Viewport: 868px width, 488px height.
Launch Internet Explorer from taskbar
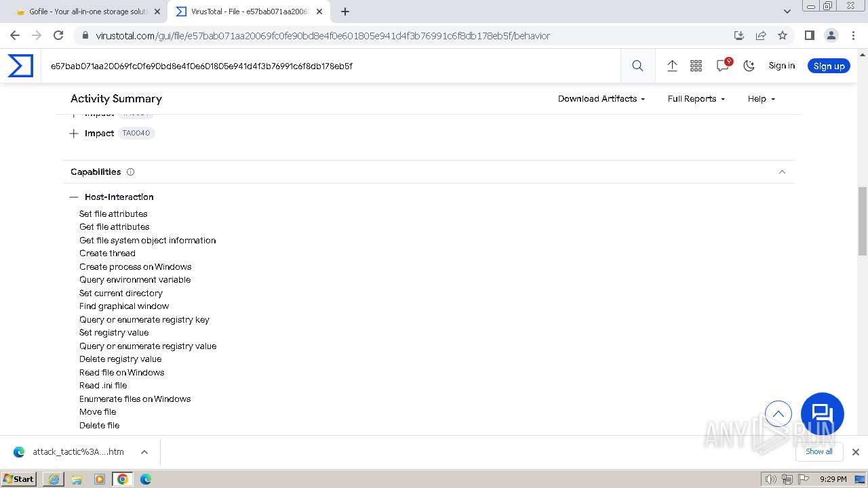pos(54,479)
